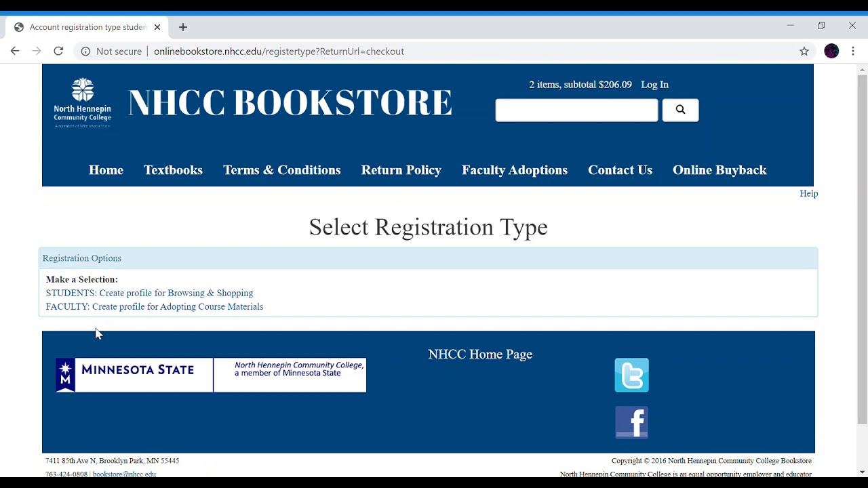Choose STUDENTS: Create profile for Browsing & Shopping
This screenshot has height=488, width=868.
(149, 293)
